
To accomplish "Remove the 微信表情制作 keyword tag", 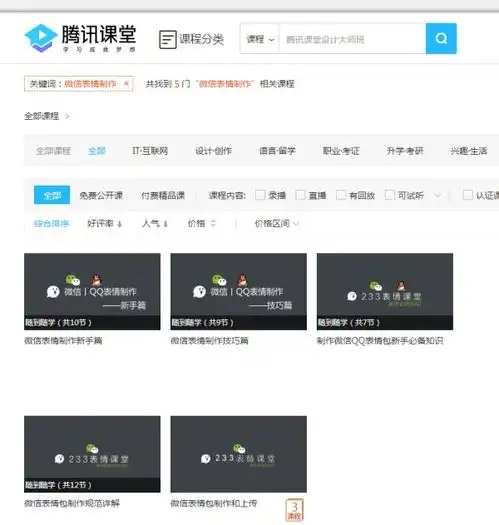I will point(126,84).
